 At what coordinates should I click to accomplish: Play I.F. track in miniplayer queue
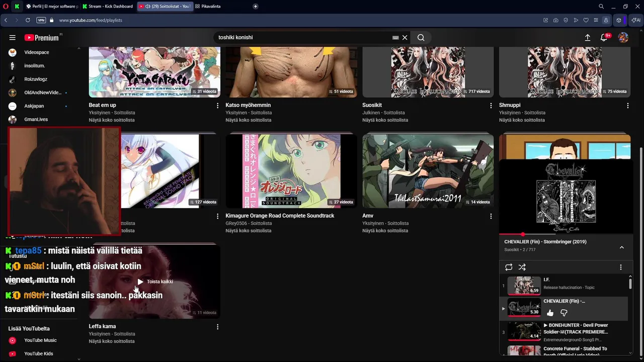point(563,286)
